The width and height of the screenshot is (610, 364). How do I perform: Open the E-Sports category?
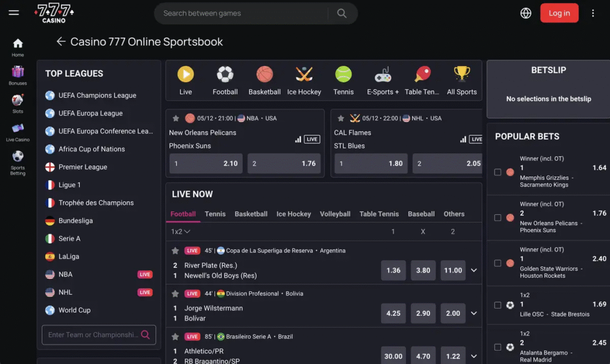tap(382, 79)
